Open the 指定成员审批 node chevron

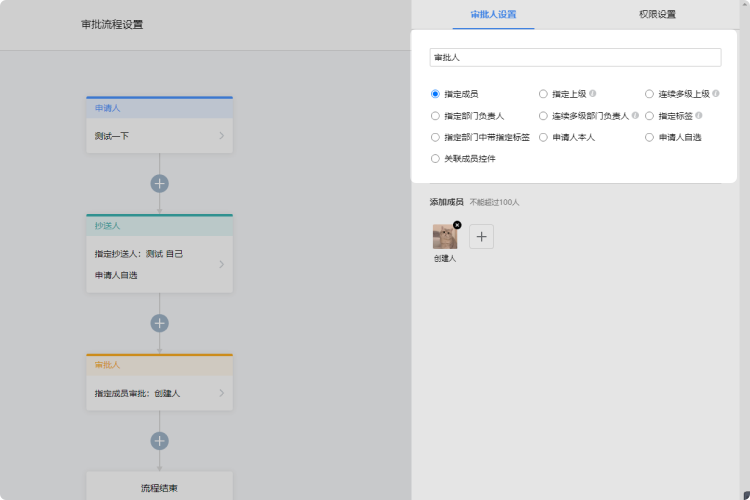221,393
